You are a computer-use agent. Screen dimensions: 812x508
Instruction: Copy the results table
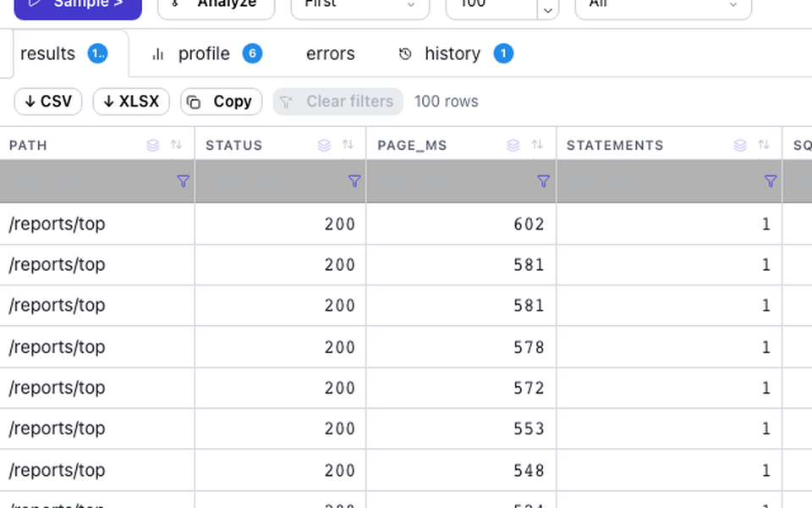(x=221, y=102)
